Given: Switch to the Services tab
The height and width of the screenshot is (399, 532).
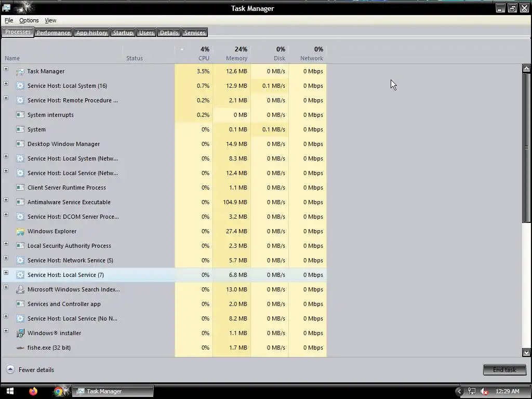Looking at the screenshot, I should pyautogui.click(x=195, y=33).
